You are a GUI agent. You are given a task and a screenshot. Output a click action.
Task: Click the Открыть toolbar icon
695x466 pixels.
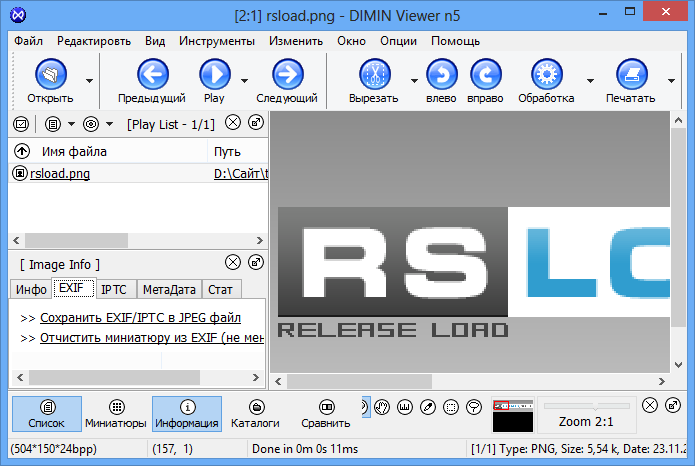click(51, 74)
